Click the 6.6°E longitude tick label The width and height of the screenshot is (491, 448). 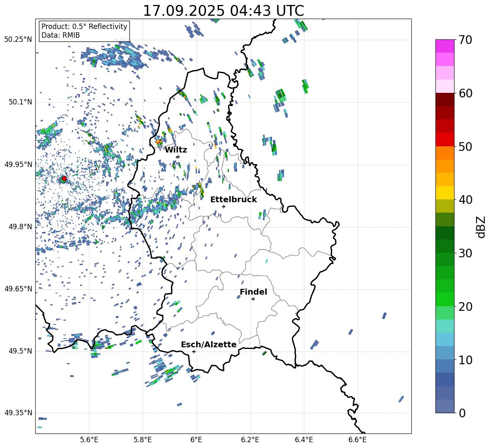[x=357, y=439]
